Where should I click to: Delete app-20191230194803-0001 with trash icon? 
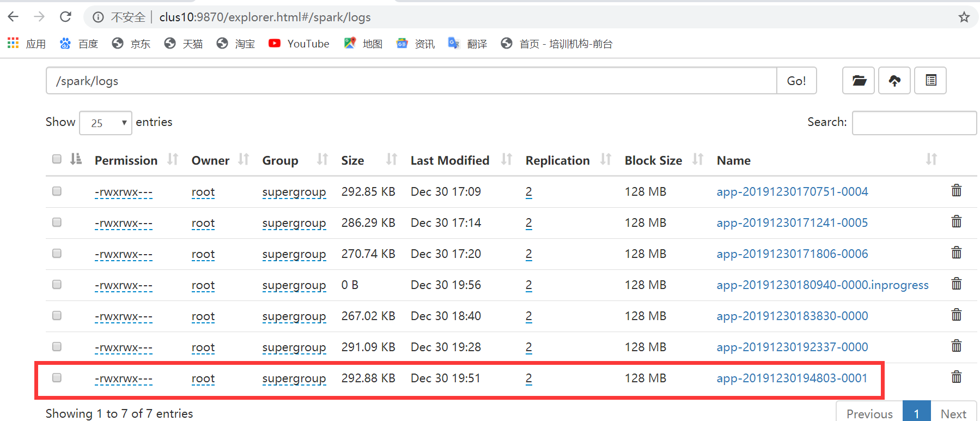pyautogui.click(x=956, y=377)
